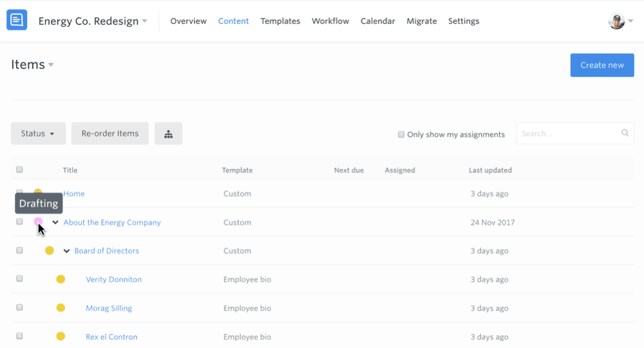Click the yellow status dot for Rex el Contron
This screenshot has height=348, width=644.
pyautogui.click(x=61, y=336)
